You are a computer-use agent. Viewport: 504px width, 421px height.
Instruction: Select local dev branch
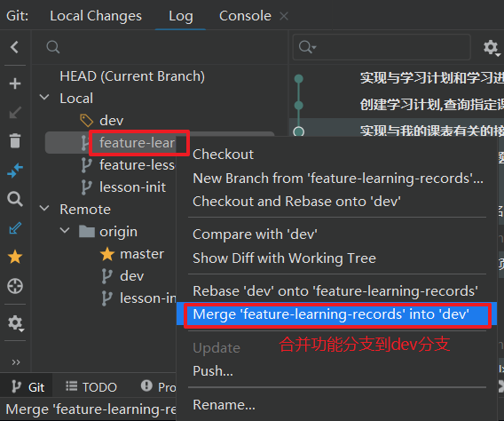tap(111, 121)
